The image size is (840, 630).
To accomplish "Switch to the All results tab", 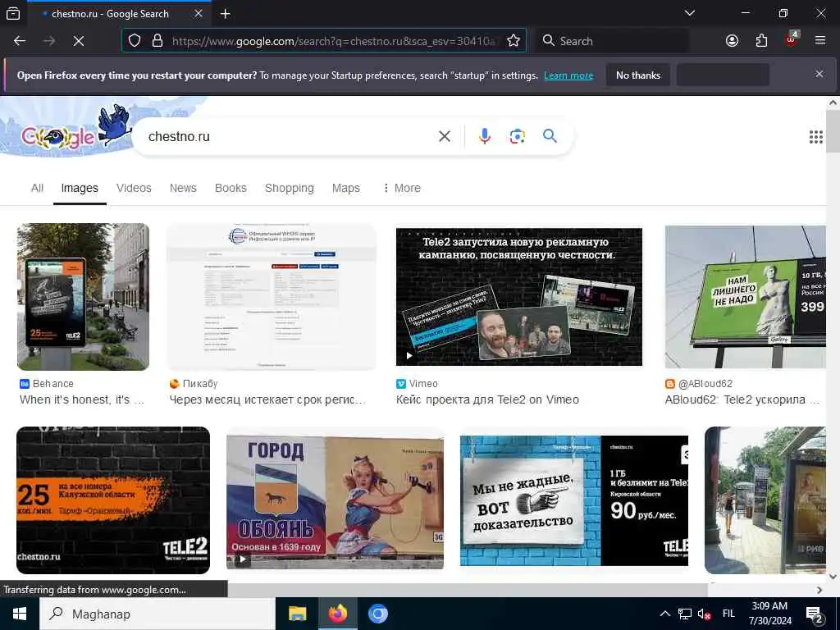I will pos(37,188).
